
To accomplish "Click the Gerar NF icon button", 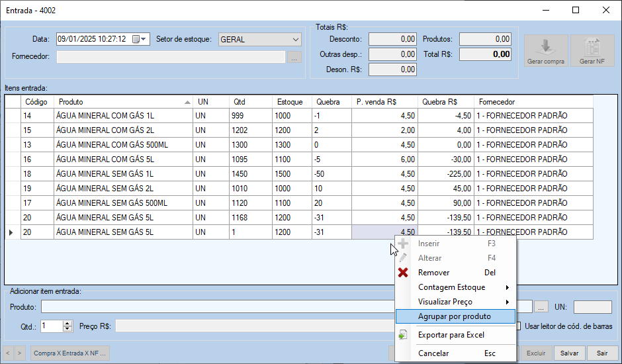I will coord(592,51).
